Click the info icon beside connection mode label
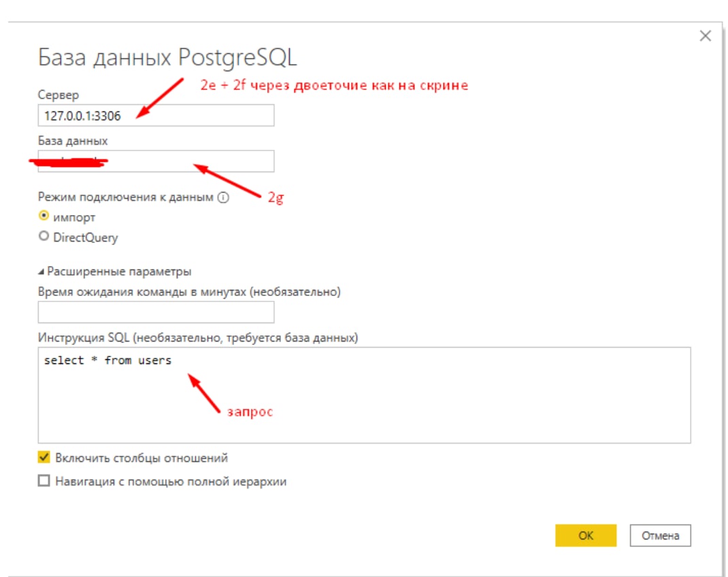 pyautogui.click(x=223, y=198)
